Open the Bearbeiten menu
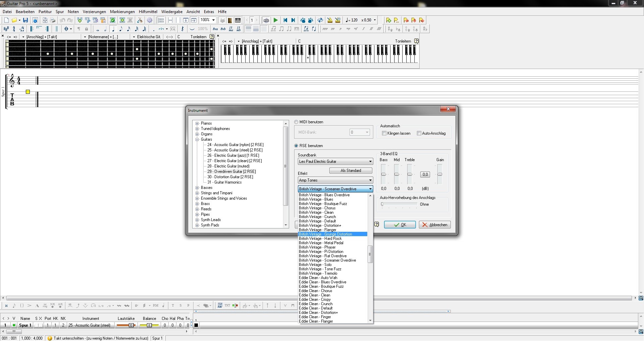Screen dimensions: 644x341 coord(25,11)
